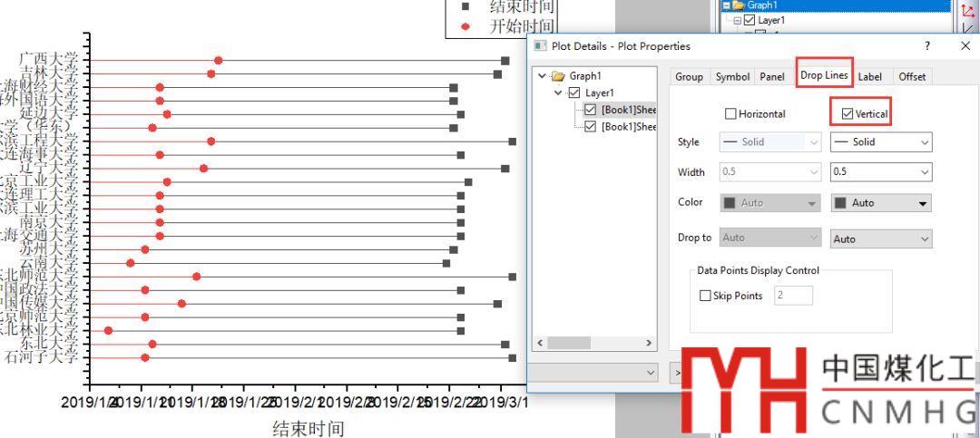Click the greyed horizontal Color Auto swatch
The image size is (980, 438).
coord(770,202)
